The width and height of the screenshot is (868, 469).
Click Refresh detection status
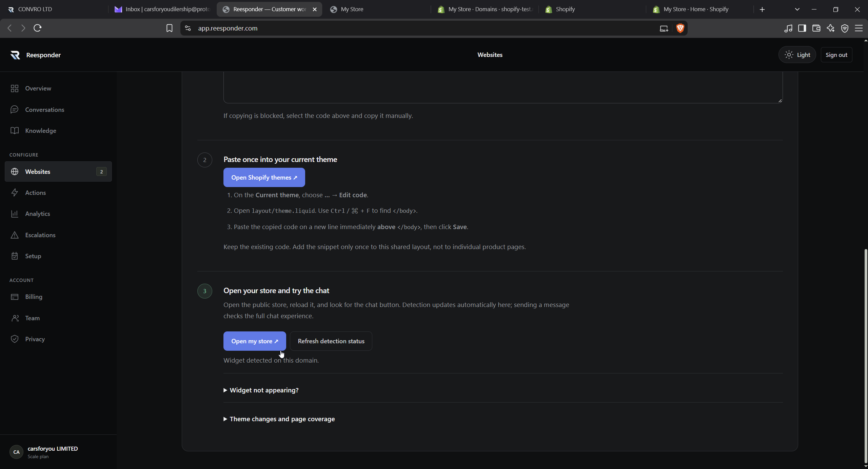331,341
